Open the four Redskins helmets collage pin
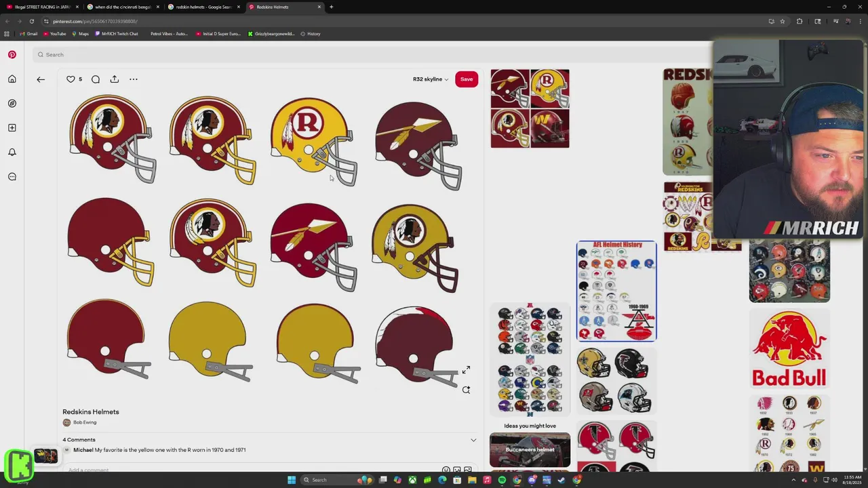Viewport: 868px width, 488px height. point(530,108)
